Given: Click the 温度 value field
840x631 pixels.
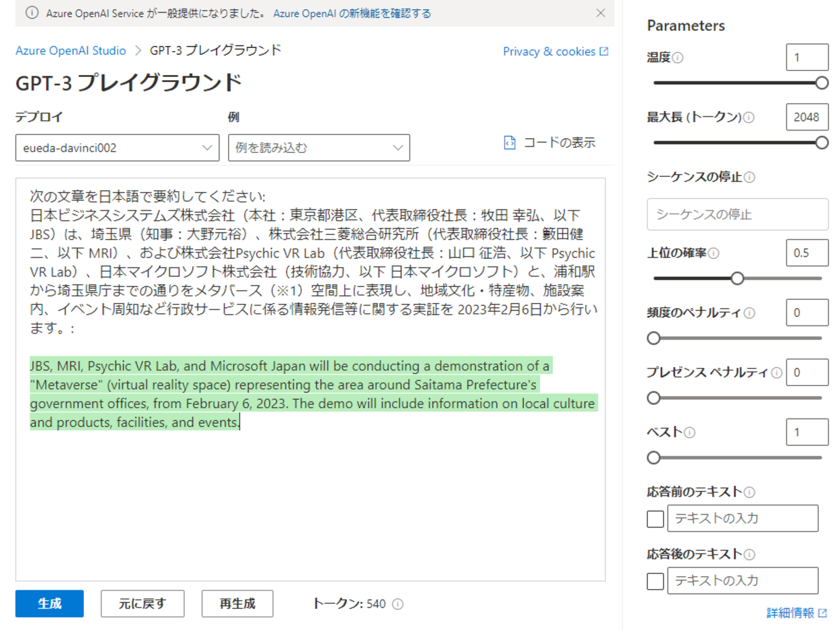Looking at the screenshot, I should 807,57.
